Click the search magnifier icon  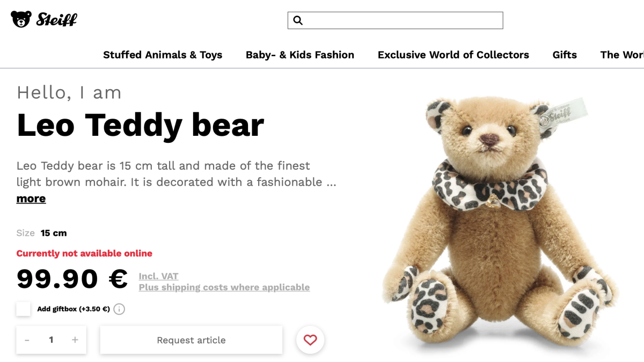[x=298, y=20]
